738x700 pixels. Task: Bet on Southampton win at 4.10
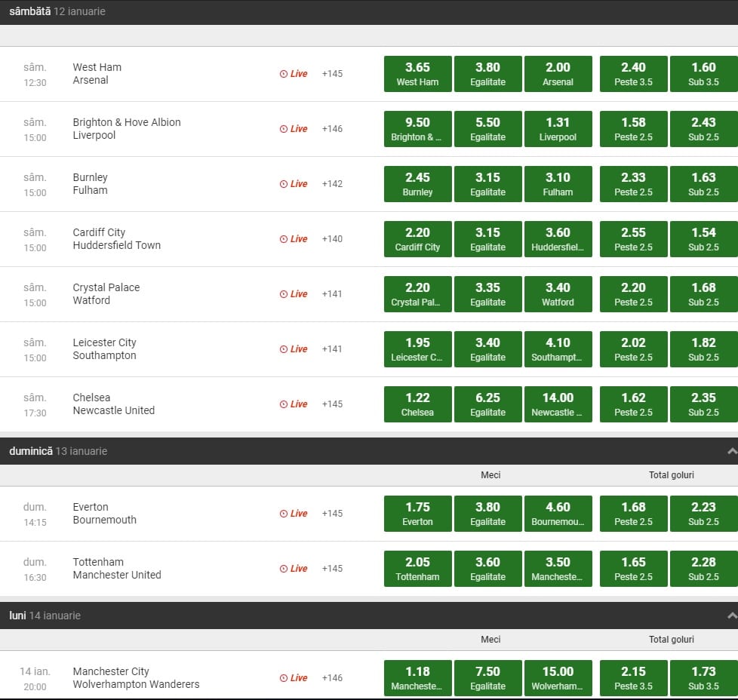click(x=558, y=349)
